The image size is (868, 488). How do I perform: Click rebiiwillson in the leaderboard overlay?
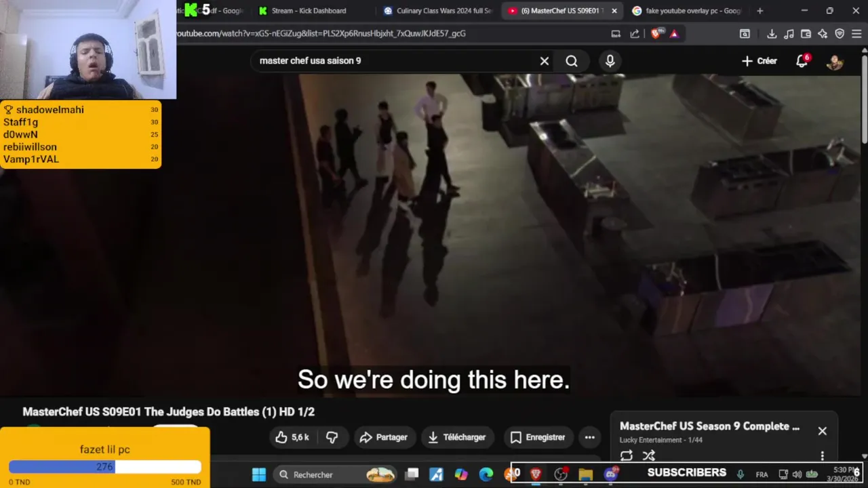[30, 146]
